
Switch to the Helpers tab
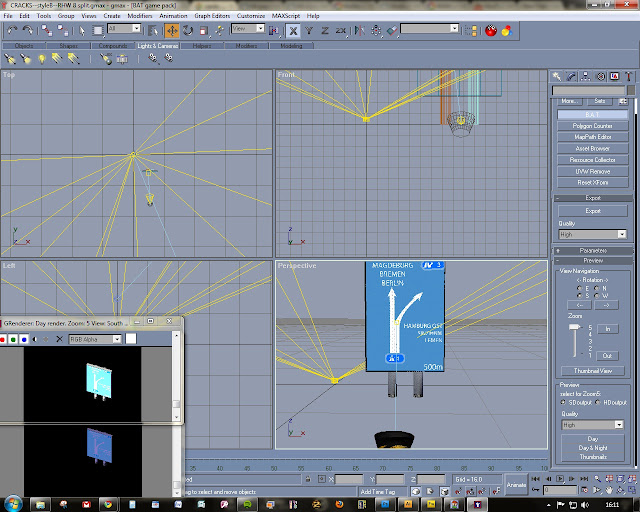pos(202,46)
